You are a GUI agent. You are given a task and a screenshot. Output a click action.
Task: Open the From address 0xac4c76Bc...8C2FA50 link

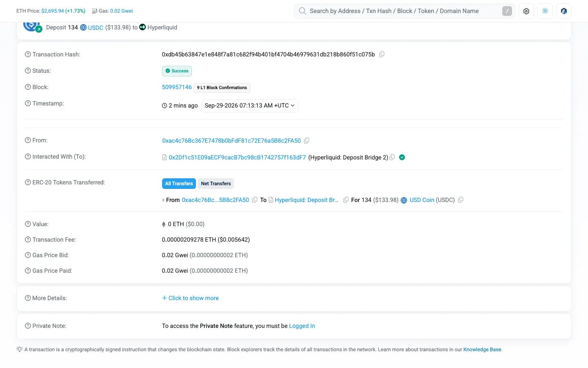[232, 141]
